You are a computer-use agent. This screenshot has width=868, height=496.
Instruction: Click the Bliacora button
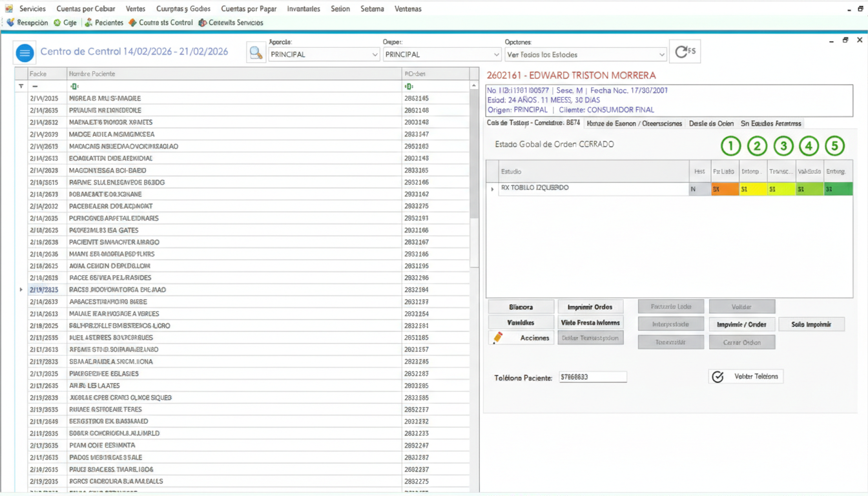[x=521, y=307]
